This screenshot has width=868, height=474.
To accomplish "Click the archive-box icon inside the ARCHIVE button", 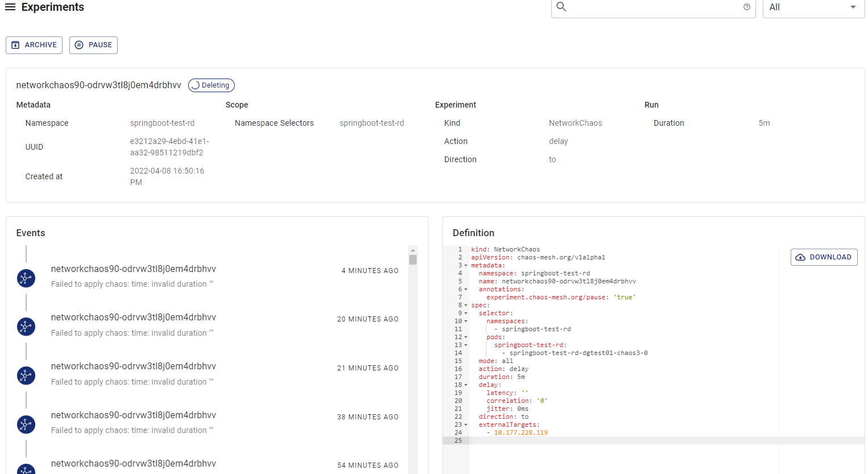I will pos(16,45).
